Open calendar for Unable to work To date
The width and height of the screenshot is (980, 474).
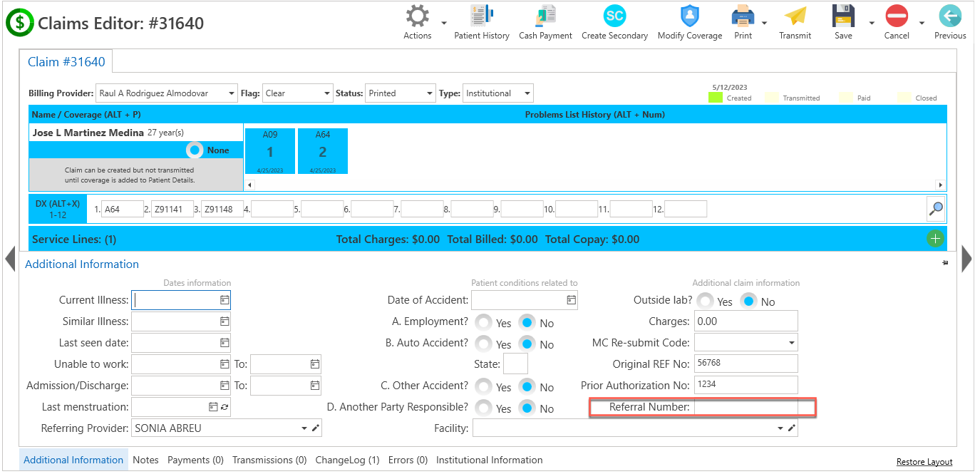pos(315,364)
